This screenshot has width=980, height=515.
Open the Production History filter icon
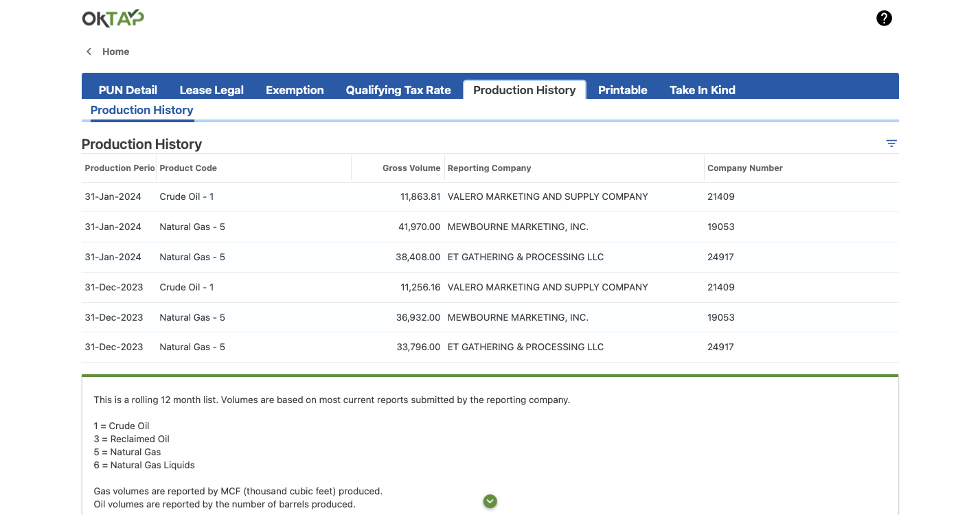(891, 144)
